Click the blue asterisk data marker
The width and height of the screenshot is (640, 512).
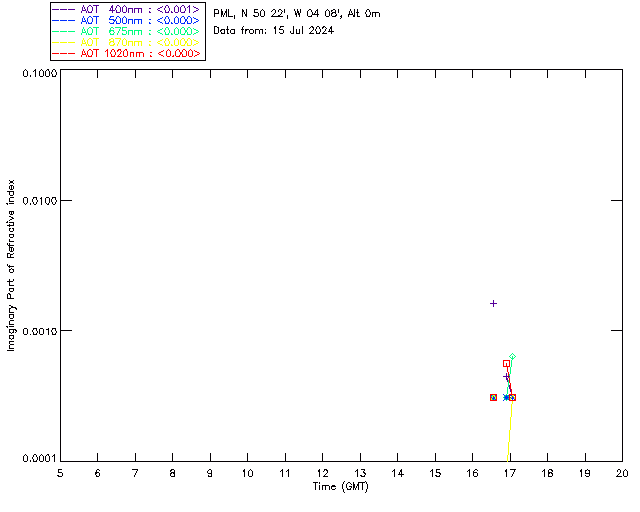[505, 397]
